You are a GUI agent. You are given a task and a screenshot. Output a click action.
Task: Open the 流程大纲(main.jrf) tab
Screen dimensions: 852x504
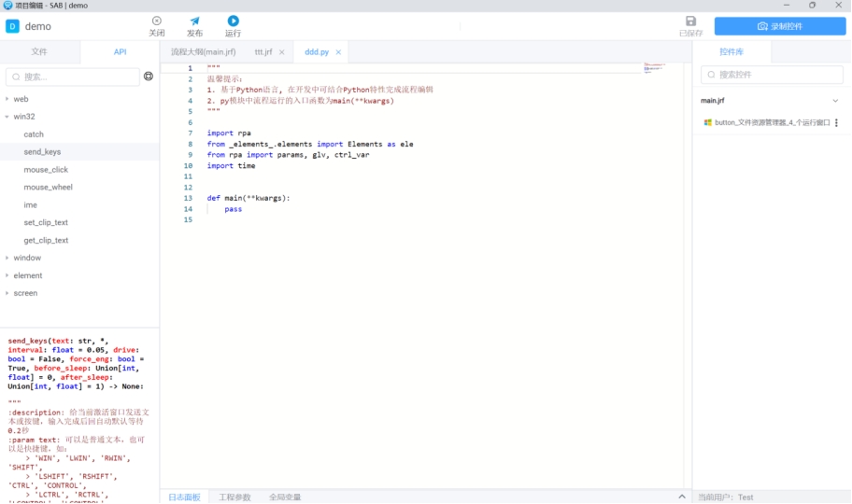point(204,52)
